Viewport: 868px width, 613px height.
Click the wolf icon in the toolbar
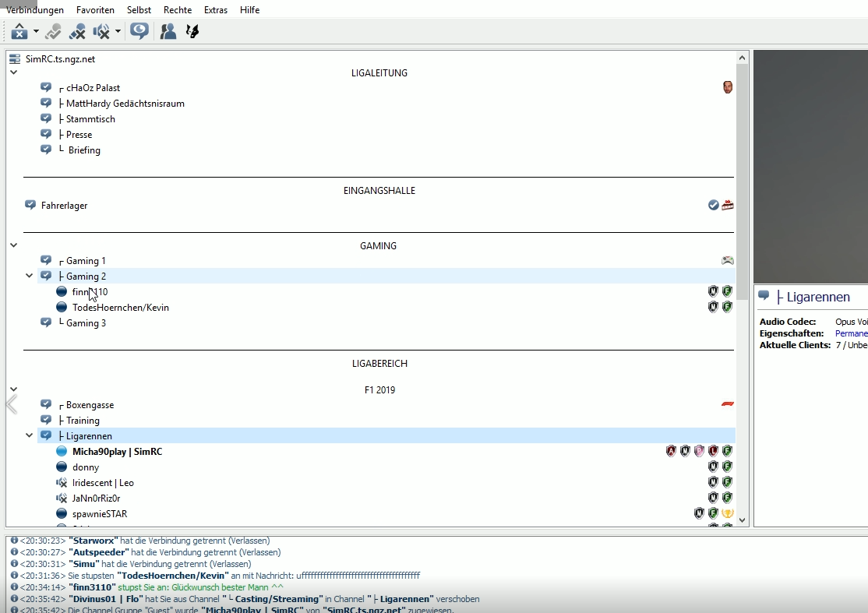coord(192,31)
